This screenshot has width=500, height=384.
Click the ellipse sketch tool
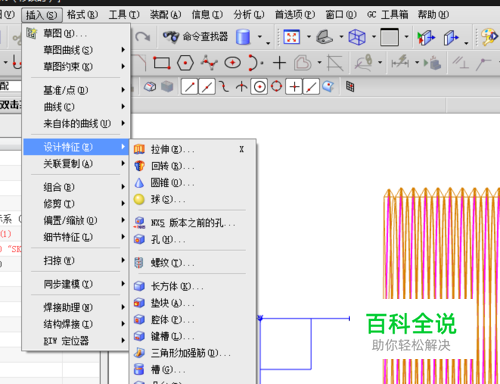232,63
